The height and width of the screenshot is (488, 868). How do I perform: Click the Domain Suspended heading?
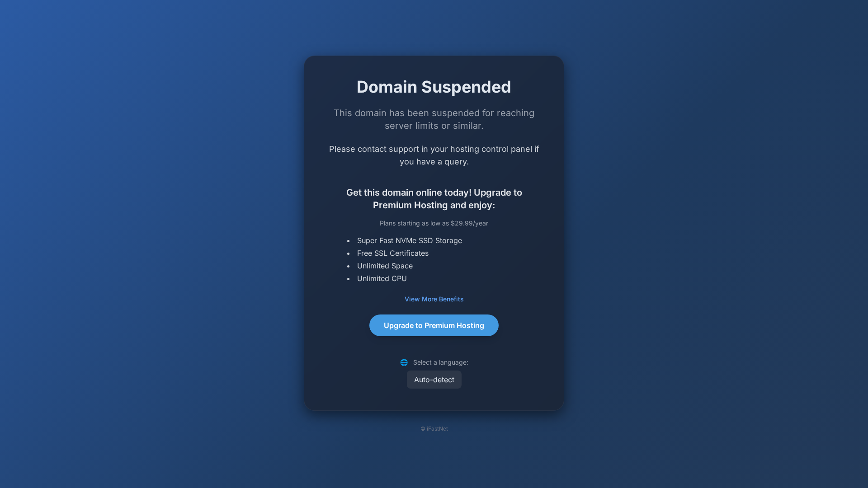coord(434,87)
